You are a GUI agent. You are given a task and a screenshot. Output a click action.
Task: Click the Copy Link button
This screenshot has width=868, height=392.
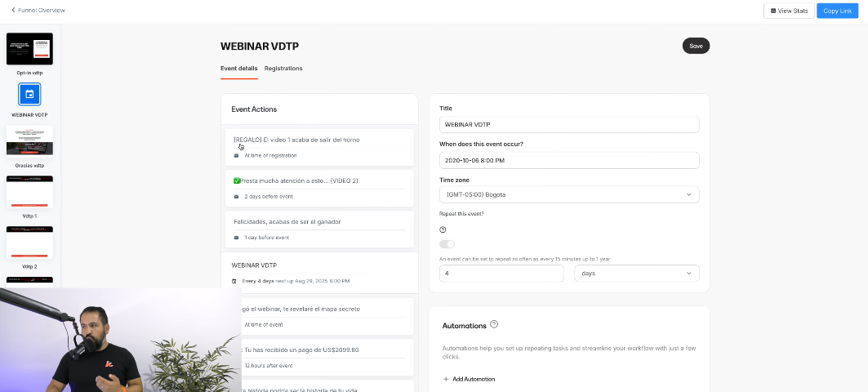click(x=838, y=11)
